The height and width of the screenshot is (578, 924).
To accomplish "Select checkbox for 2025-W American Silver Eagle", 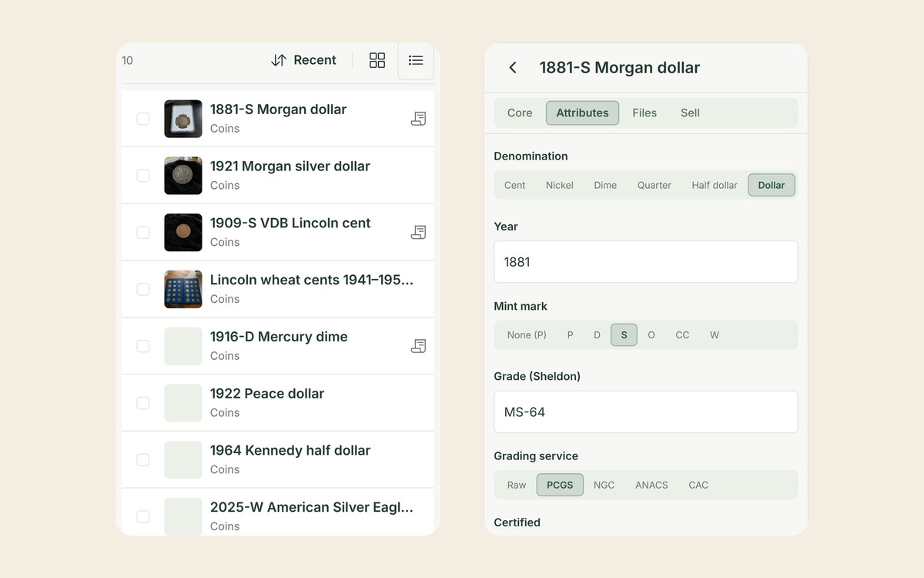I will pos(143,516).
